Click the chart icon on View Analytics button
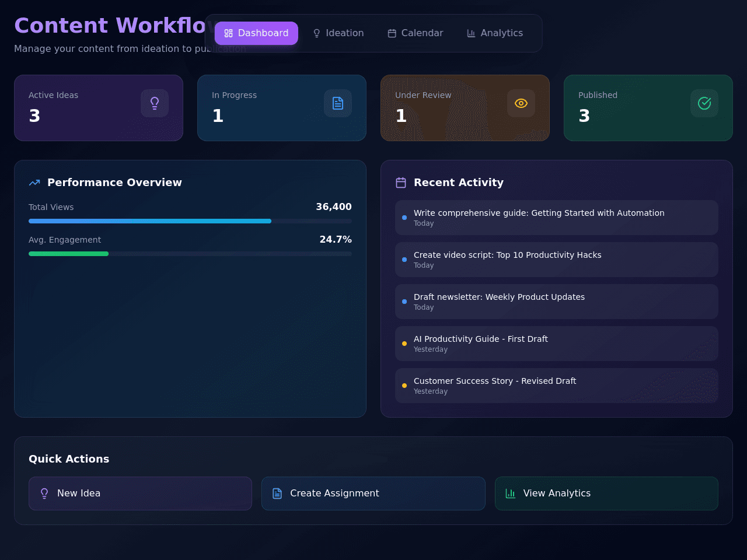 coord(511,494)
